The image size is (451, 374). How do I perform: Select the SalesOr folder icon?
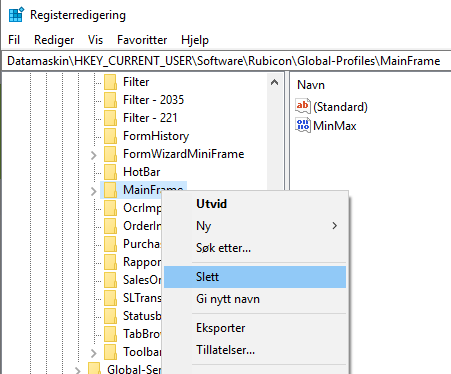click(110, 280)
